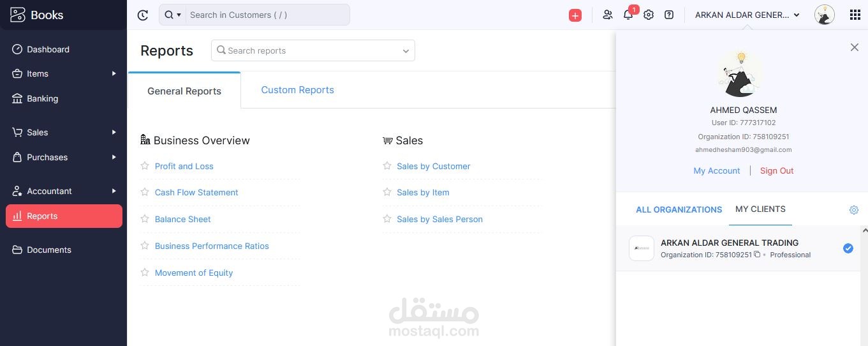Select ALL ORGANIZATIONS tab
This screenshot has width=868, height=346.
(679, 209)
